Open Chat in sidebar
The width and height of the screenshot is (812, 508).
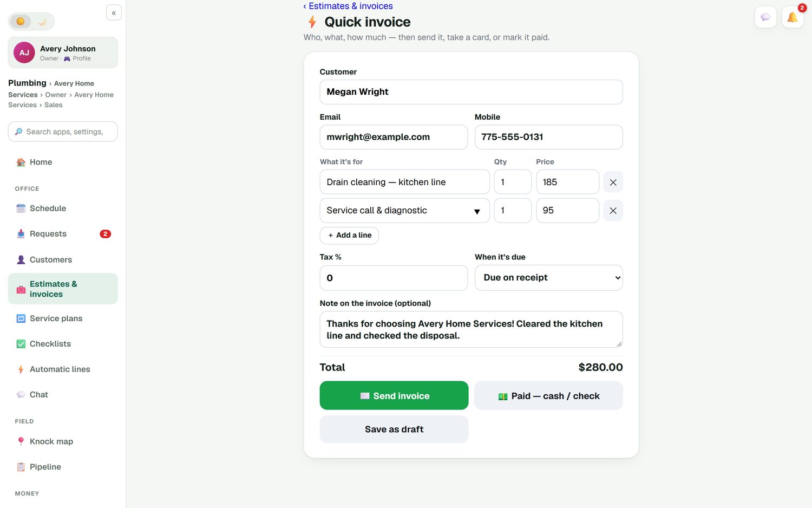[x=63, y=395]
